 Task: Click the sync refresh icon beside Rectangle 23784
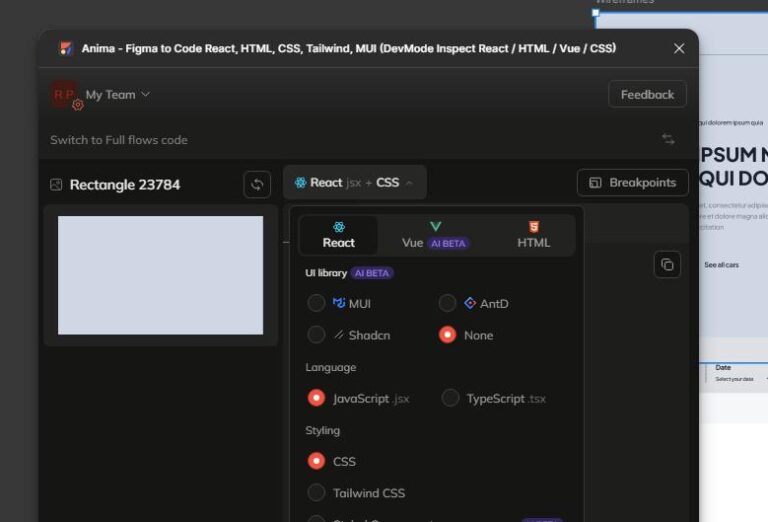coord(257,184)
